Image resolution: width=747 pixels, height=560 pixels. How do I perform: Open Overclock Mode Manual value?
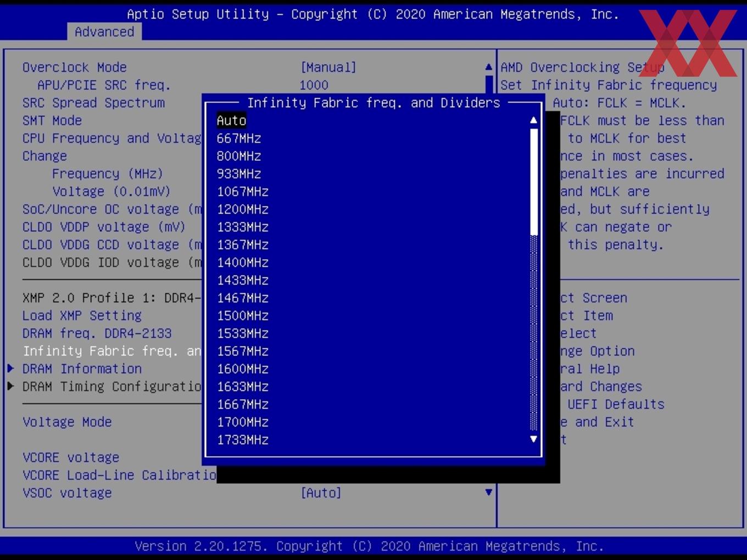328,68
